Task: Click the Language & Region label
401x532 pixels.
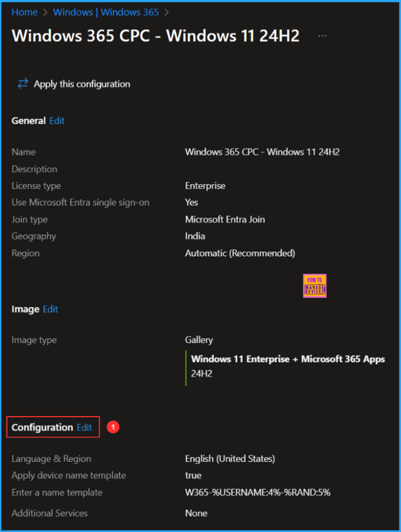Action: 51,459
